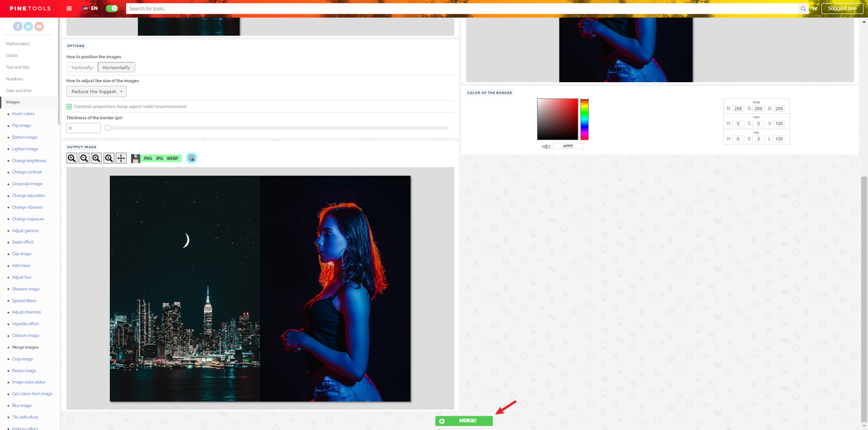This screenshot has width=868, height=430.
Task: Click the floppy disk save icon
Action: point(136,158)
